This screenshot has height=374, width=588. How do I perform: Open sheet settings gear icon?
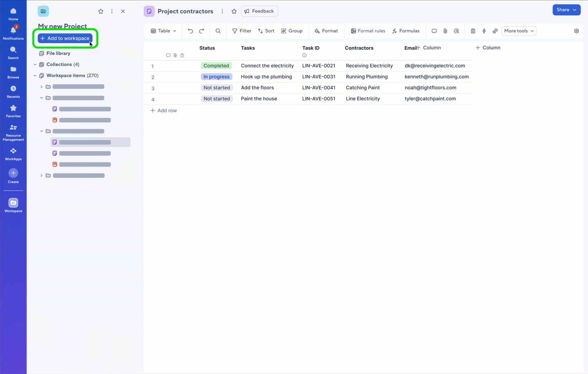576,31
